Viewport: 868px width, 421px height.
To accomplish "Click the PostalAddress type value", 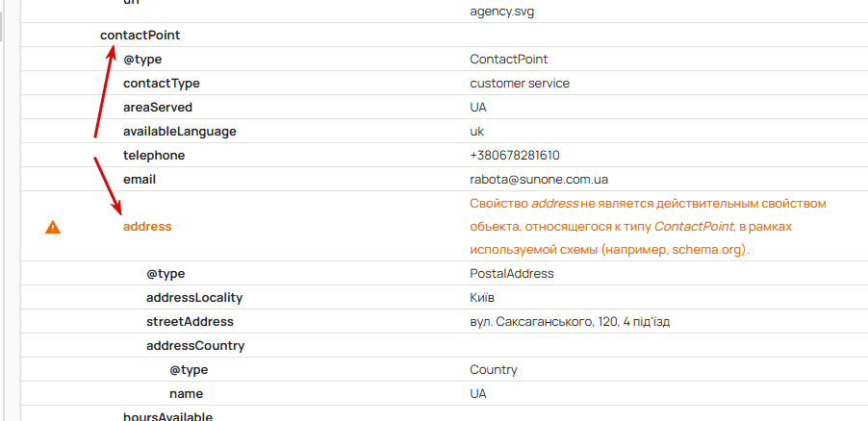I will click(511, 274).
